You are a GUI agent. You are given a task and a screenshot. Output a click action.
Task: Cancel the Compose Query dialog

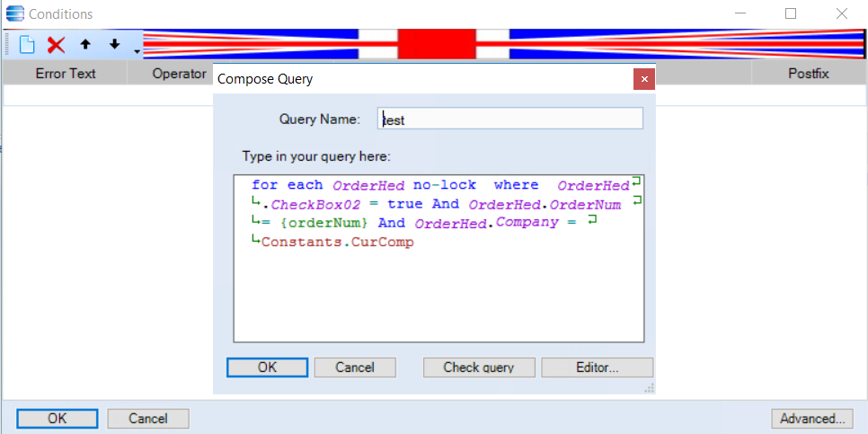[355, 367]
